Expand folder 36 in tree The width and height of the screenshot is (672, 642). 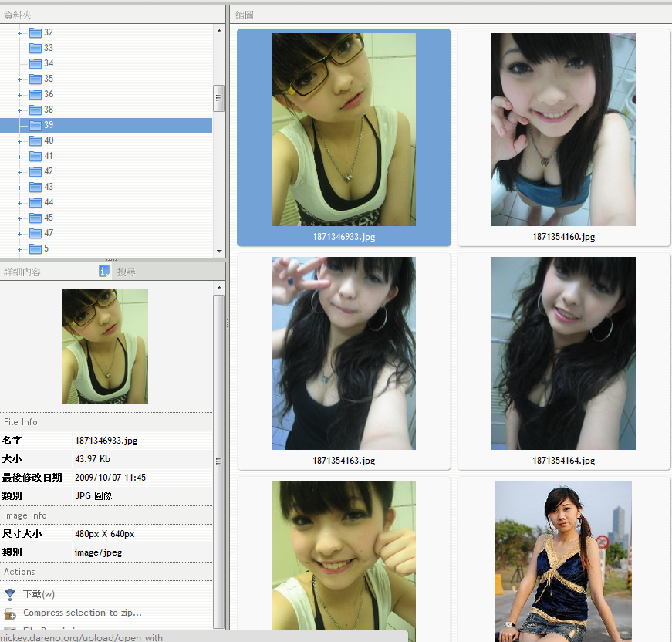click(19, 95)
